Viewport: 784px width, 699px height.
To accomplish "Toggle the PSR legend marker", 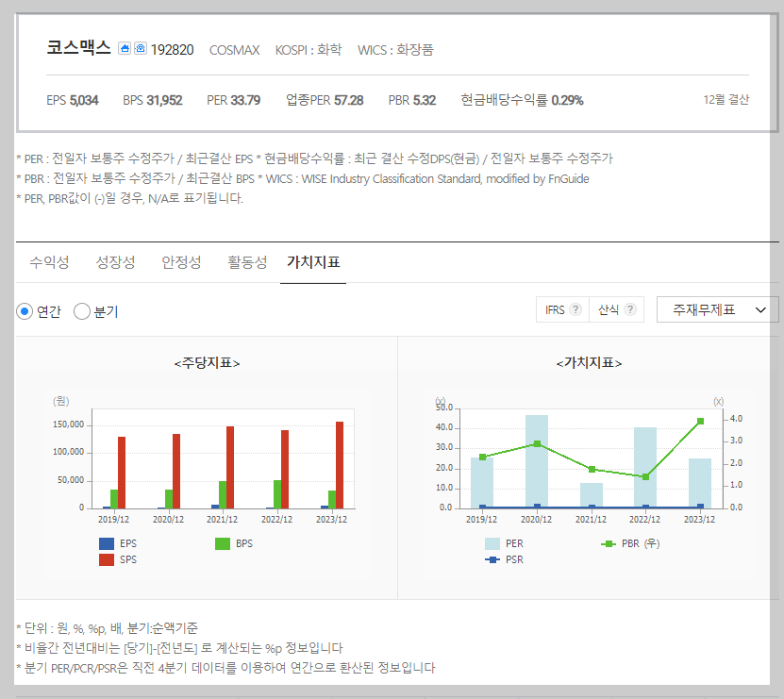I will point(492,559).
